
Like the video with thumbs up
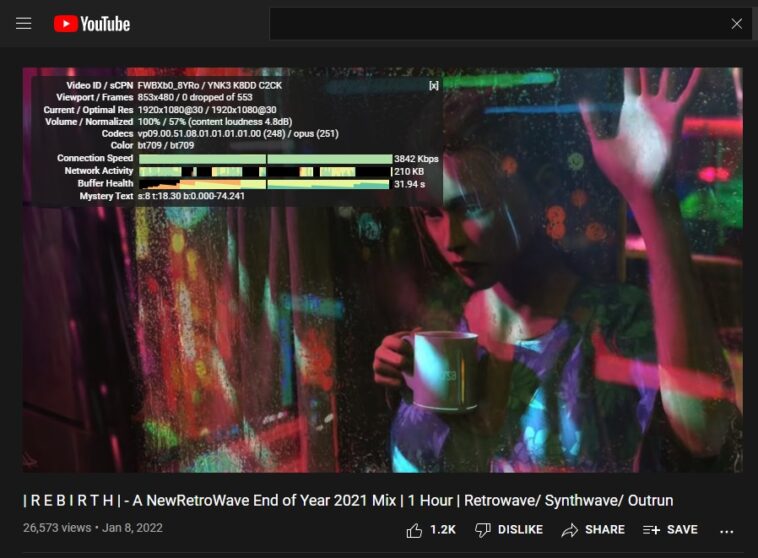point(414,530)
